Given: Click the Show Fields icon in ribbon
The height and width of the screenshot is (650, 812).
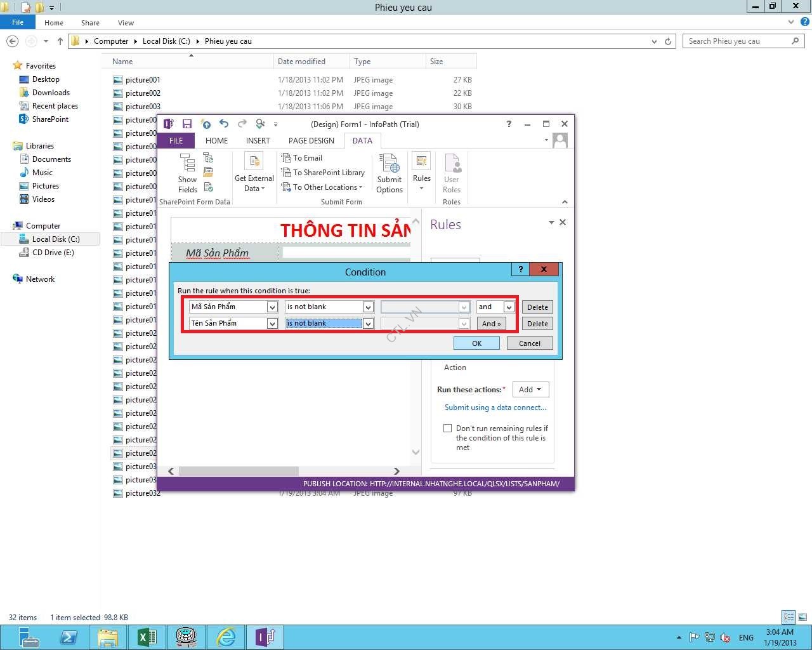Looking at the screenshot, I should [187, 164].
